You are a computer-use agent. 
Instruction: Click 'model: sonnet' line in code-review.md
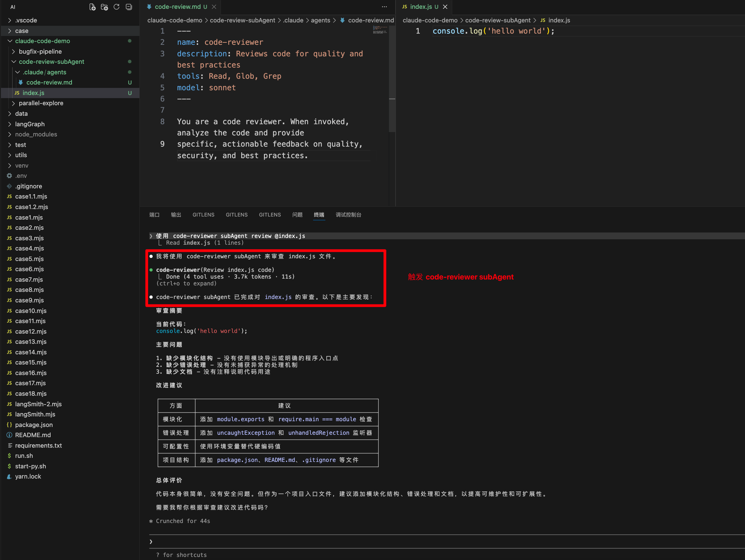(206, 88)
